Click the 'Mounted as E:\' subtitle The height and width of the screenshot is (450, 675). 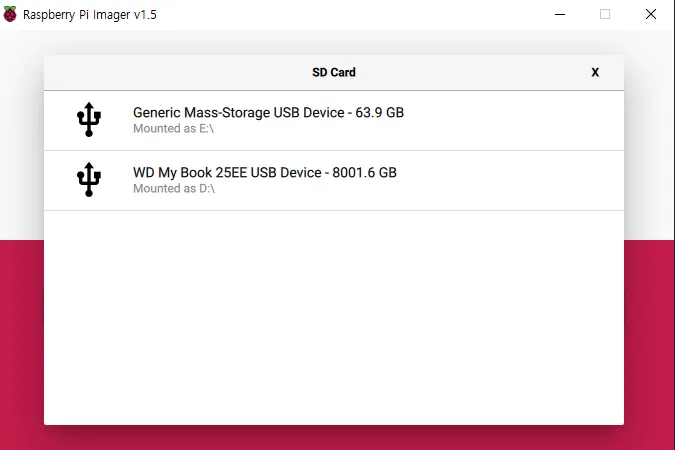tap(174, 129)
